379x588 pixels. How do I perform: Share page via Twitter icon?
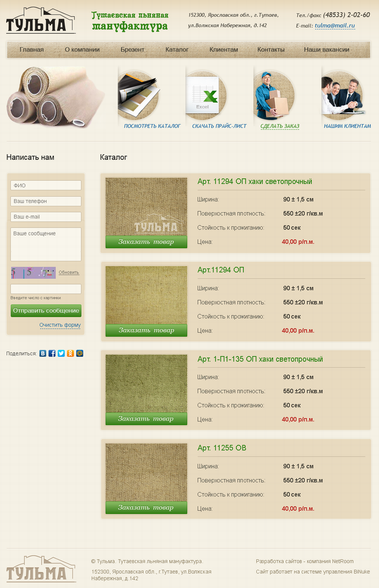tap(61, 353)
